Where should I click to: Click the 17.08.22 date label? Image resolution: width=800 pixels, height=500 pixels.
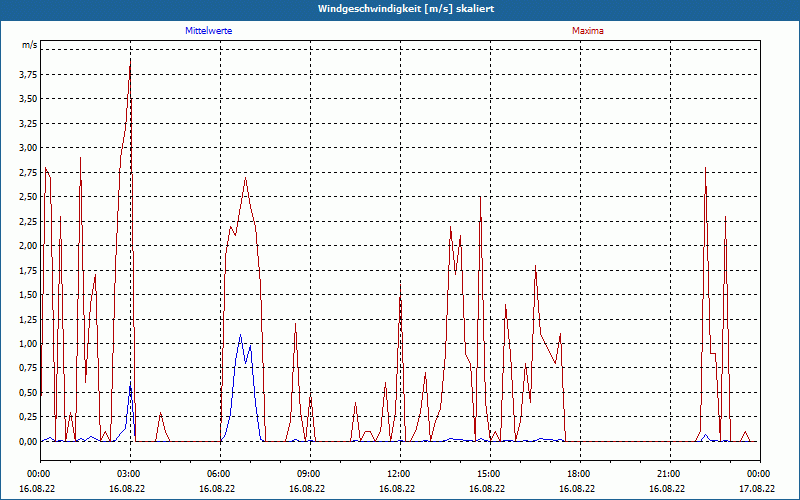[757, 488]
